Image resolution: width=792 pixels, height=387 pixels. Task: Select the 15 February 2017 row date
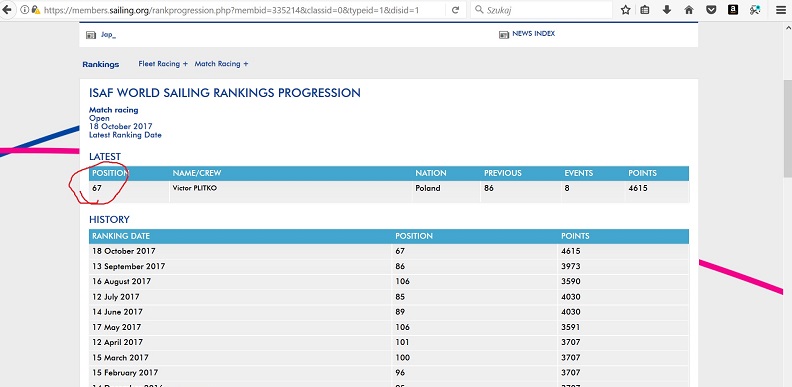tap(125, 372)
